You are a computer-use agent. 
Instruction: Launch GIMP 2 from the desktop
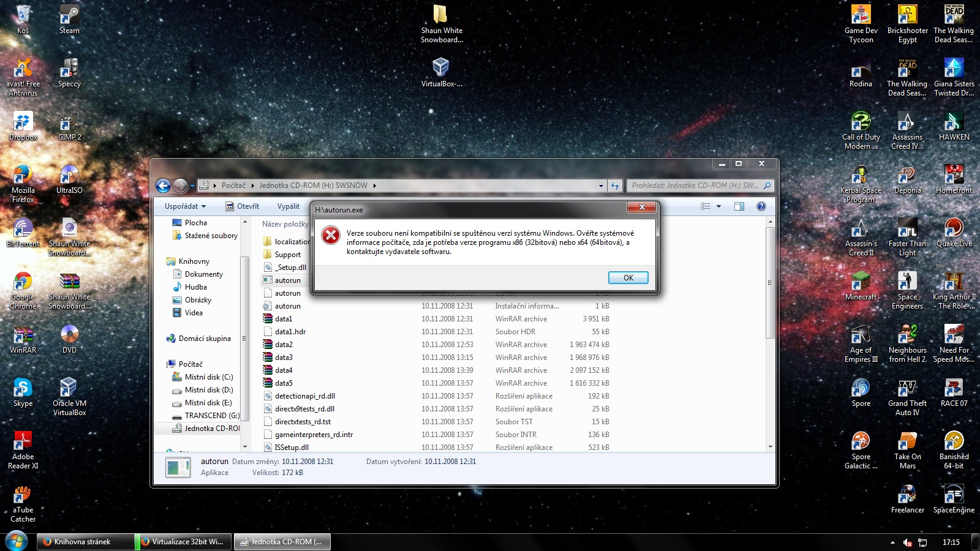point(69,126)
